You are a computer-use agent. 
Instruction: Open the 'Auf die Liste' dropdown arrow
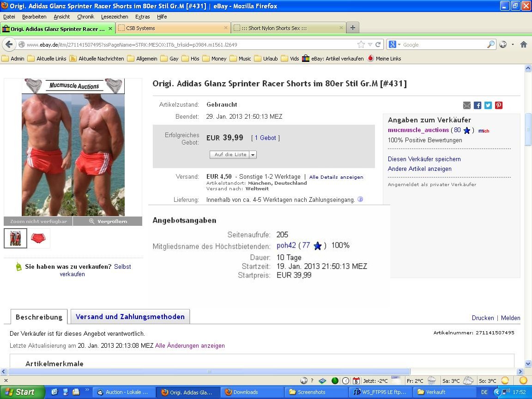(253, 155)
